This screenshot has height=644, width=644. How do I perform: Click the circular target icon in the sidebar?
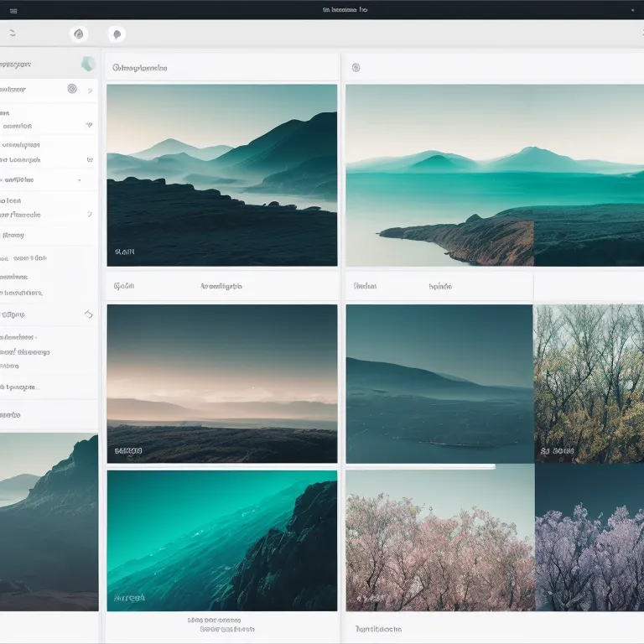pyautogui.click(x=71, y=89)
